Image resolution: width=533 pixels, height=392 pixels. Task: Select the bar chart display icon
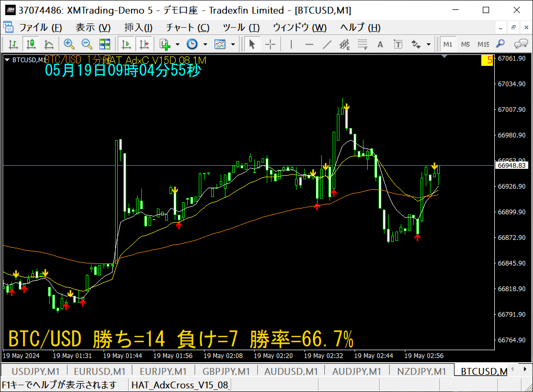coord(13,44)
